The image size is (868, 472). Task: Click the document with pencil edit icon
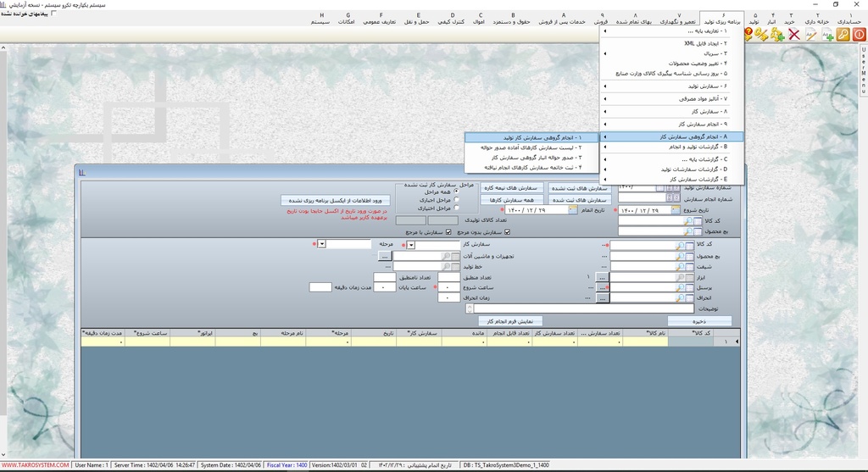pyautogui.click(x=811, y=35)
